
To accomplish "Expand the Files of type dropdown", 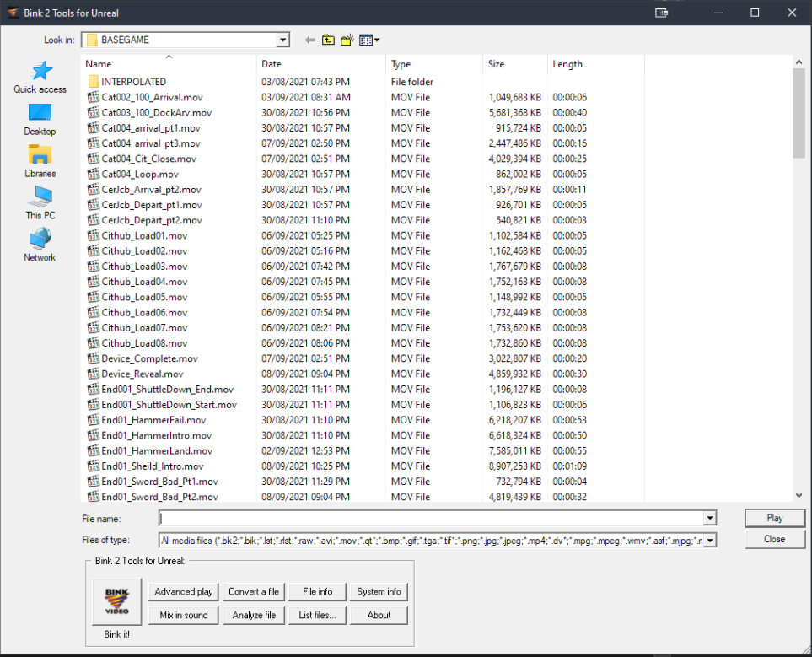I will pyautogui.click(x=709, y=541).
